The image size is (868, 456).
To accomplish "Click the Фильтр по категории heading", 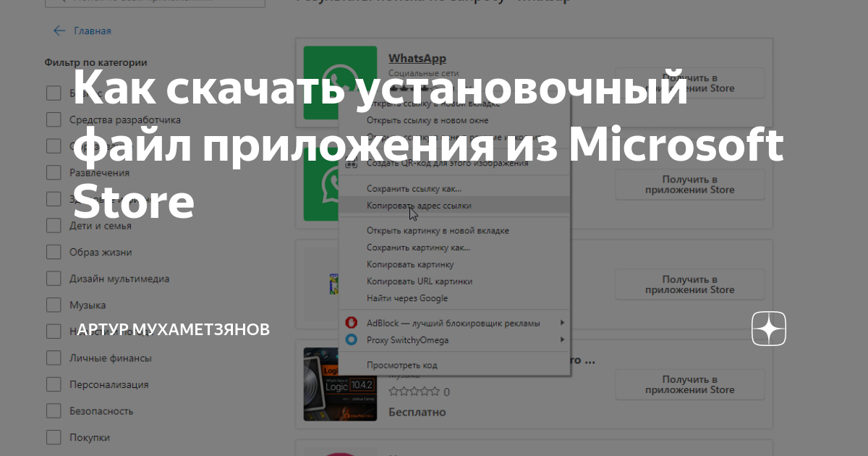I will pos(96,63).
